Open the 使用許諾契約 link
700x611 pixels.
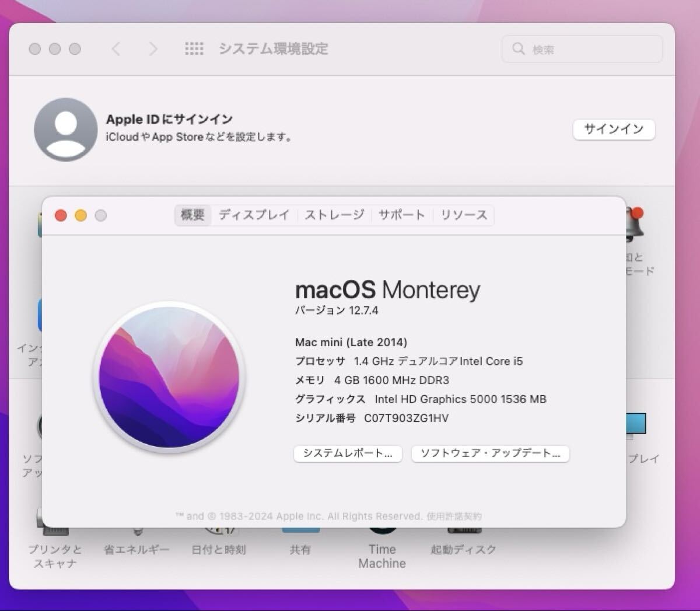[x=454, y=516]
